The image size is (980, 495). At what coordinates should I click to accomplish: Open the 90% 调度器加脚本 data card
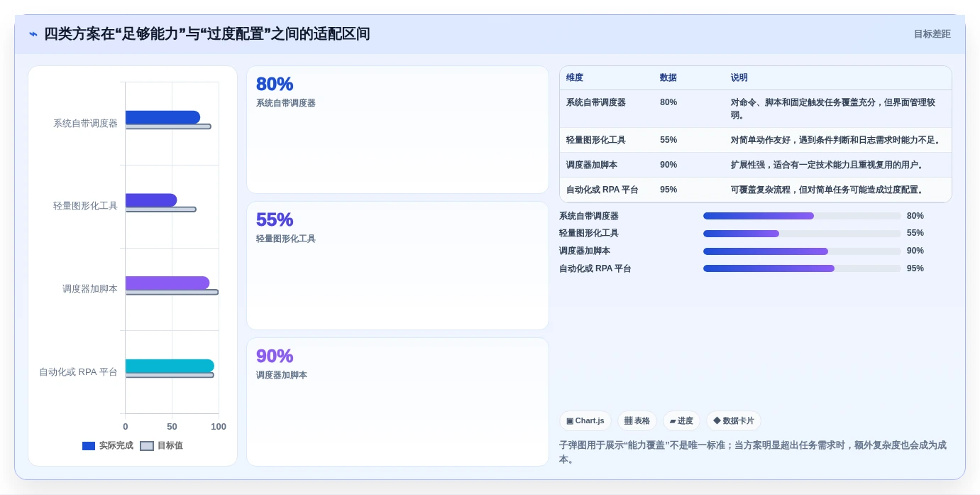(397, 402)
